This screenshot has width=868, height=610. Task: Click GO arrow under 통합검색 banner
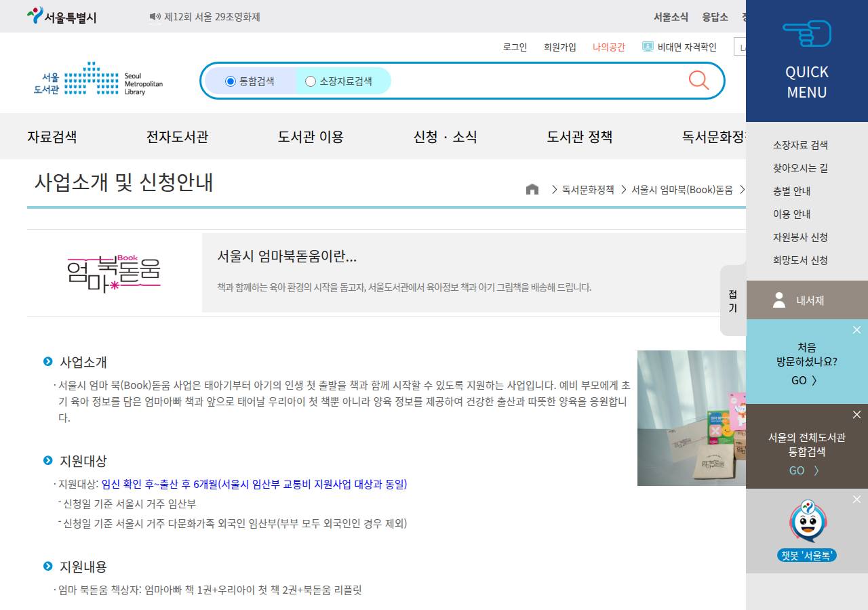(805, 470)
